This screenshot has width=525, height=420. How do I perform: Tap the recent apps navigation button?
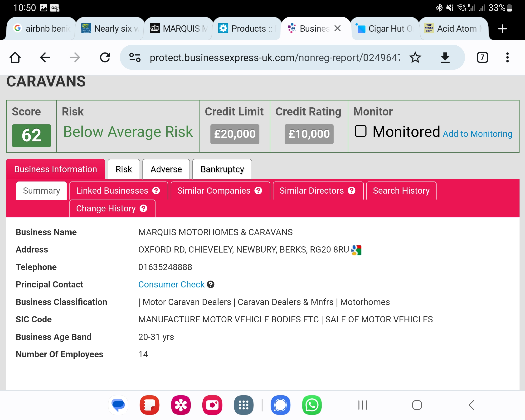click(363, 405)
